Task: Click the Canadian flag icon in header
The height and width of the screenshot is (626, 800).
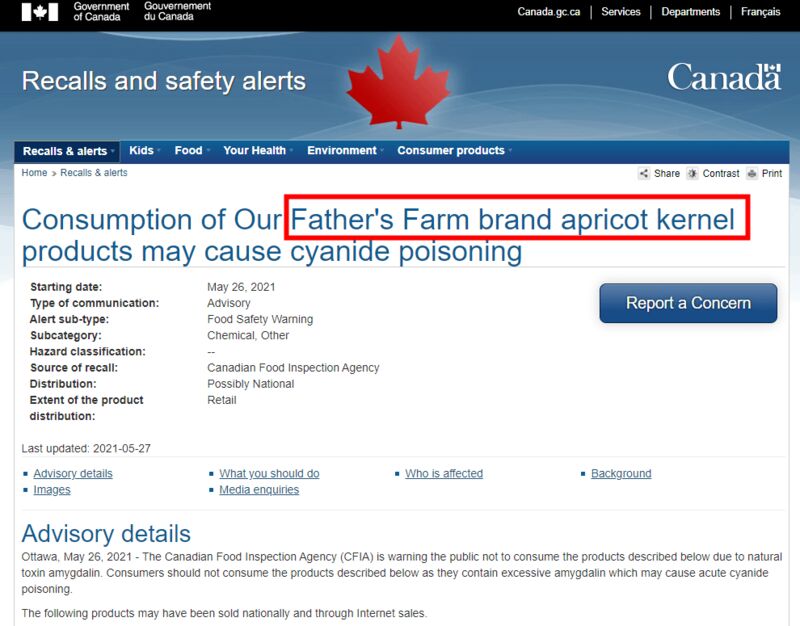Action: tap(40, 12)
